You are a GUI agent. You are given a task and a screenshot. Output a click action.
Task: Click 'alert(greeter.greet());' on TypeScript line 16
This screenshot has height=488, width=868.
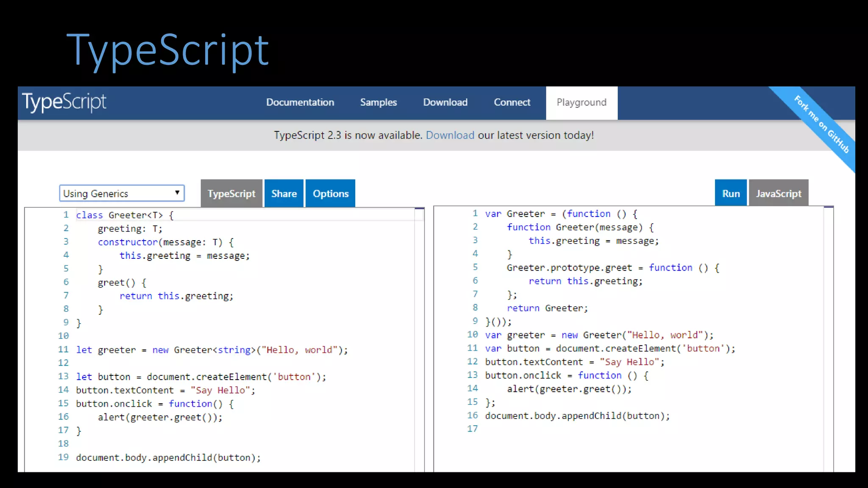160,417
